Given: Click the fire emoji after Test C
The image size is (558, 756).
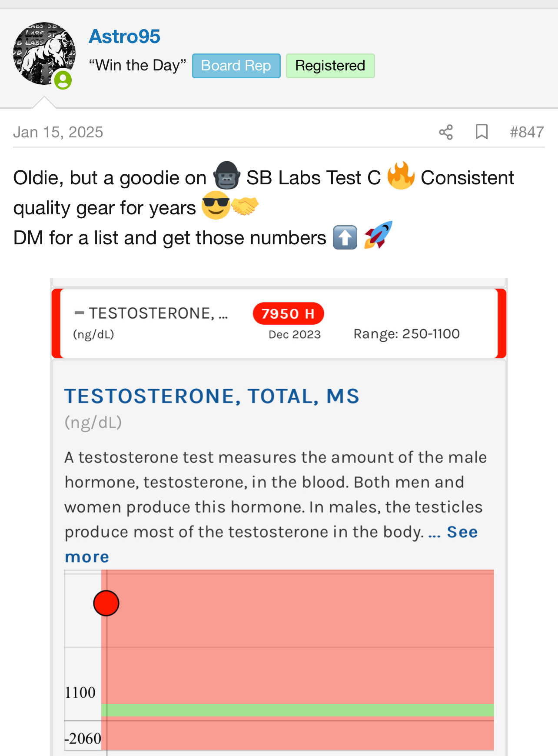Looking at the screenshot, I should tap(401, 176).
